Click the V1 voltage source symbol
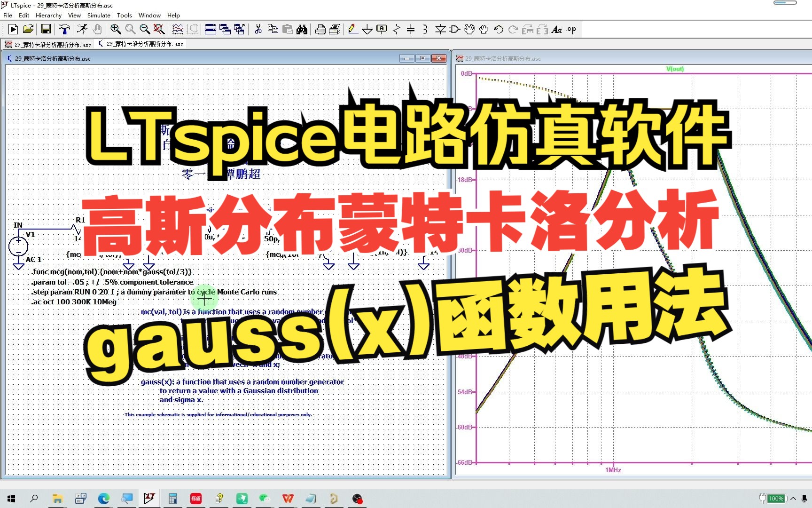 18,246
